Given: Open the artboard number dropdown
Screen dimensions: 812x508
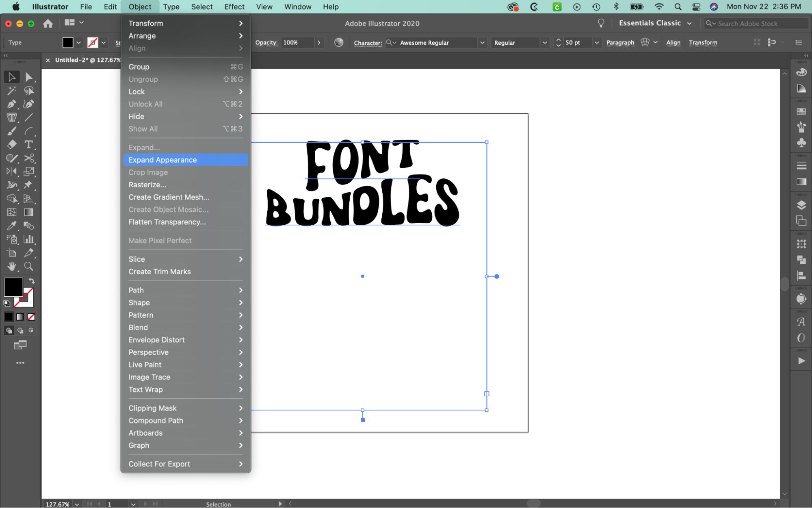Looking at the screenshot, I should point(133,504).
